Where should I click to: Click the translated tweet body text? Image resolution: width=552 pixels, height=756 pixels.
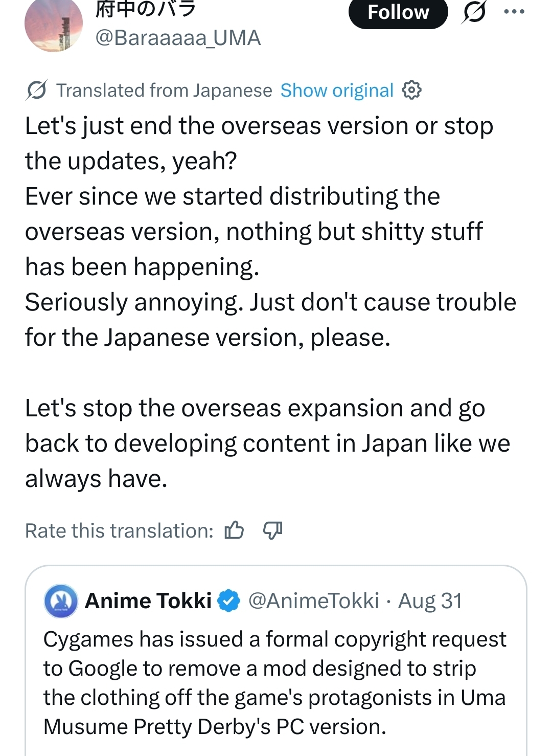271,302
